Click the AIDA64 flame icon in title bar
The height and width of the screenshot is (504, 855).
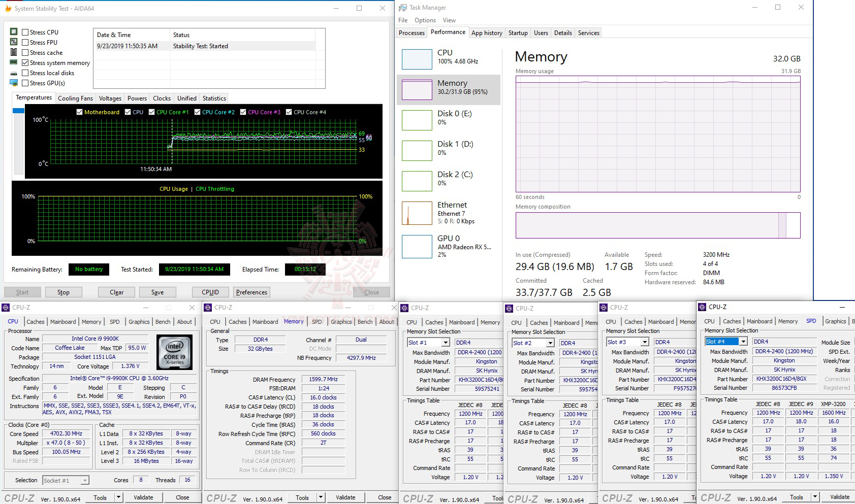tap(8, 8)
